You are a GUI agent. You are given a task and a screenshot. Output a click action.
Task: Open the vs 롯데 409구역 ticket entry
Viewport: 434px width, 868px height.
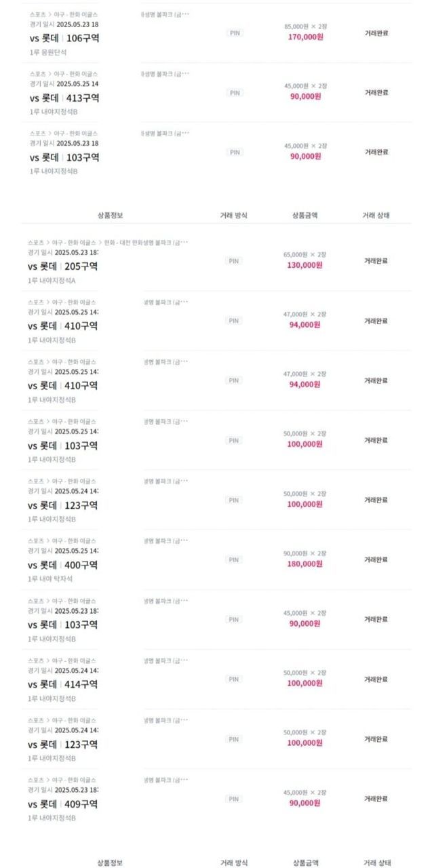tap(63, 804)
